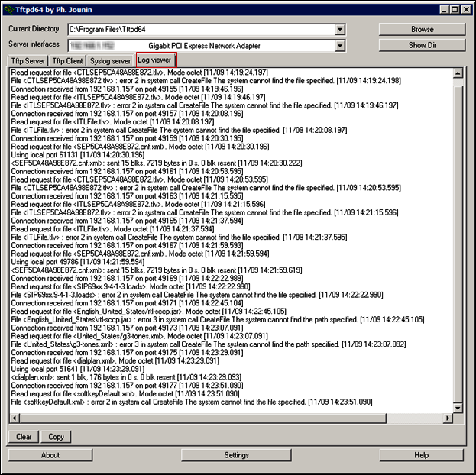Click the log viewer vertical scrollbar thumb
Screen dimensions: 476x475
tap(458, 244)
